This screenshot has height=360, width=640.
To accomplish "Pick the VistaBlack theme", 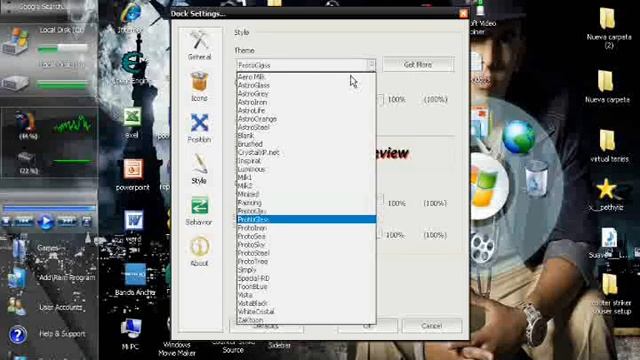I will pos(306,303).
